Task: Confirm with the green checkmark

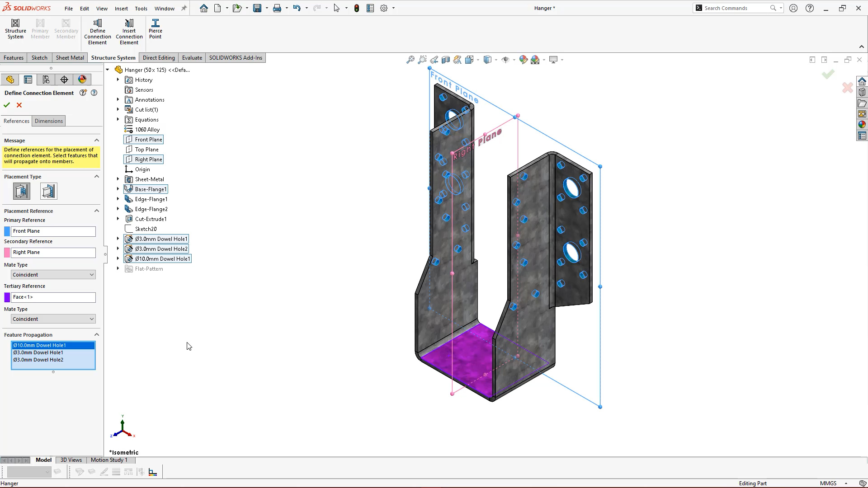Action: click(x=6, y=105)
